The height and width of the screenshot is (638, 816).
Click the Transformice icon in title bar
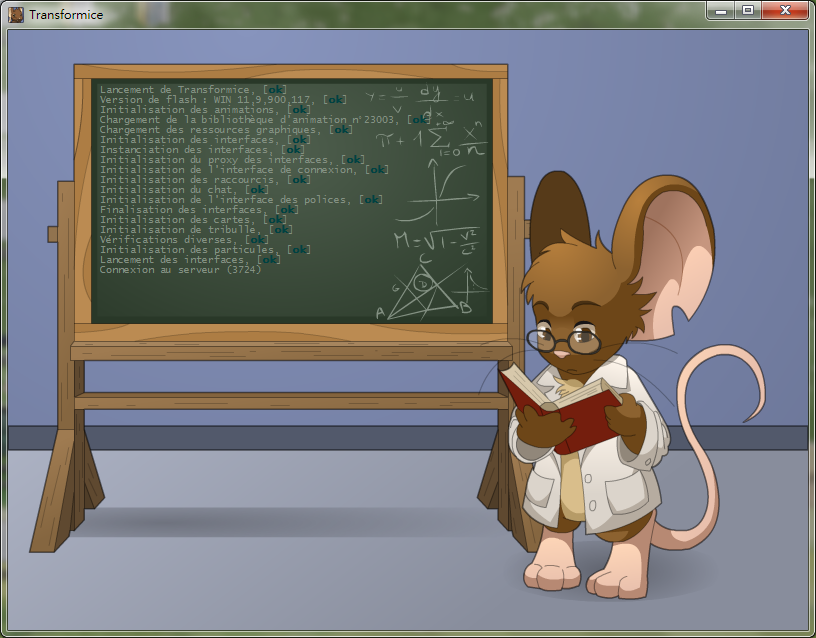click(16, 14)
